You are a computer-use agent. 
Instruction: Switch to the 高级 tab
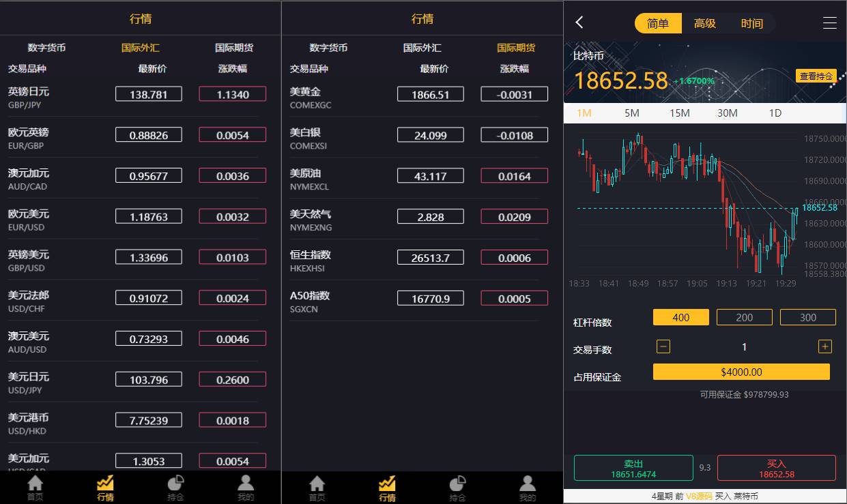pos(704,23)
